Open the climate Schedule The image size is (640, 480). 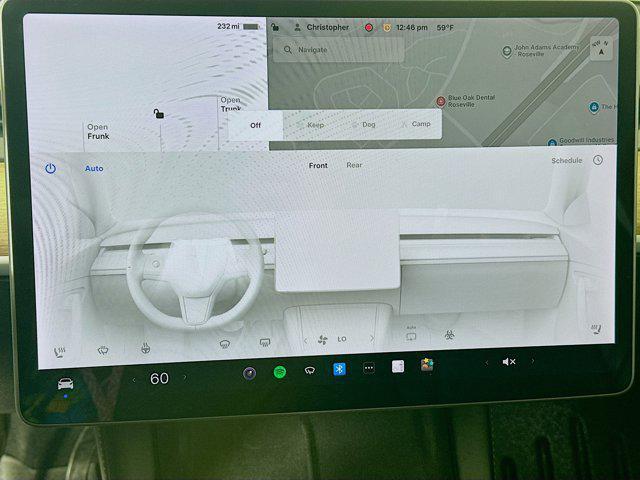coord(567,160)
